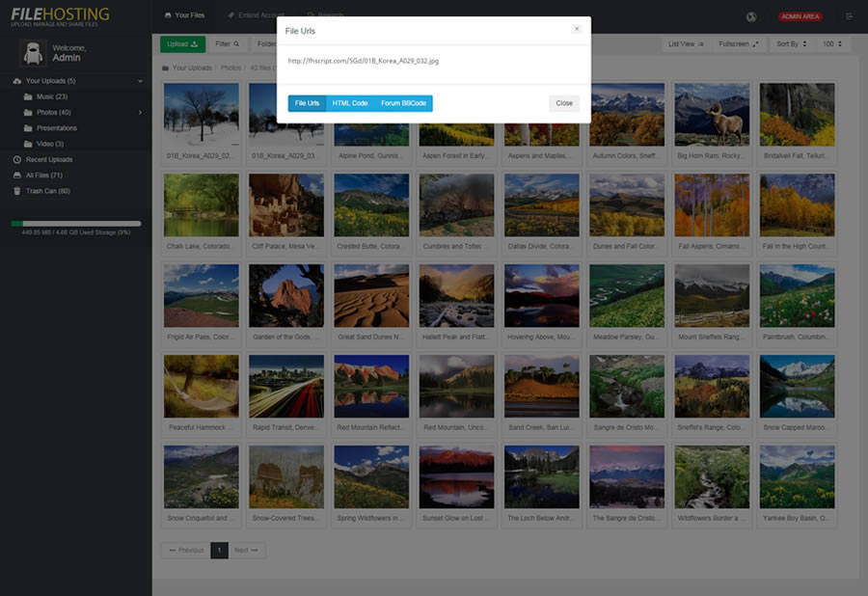Collapse the Your Uploads tree chevron
The image size is (868, 596).
point(140,81)
